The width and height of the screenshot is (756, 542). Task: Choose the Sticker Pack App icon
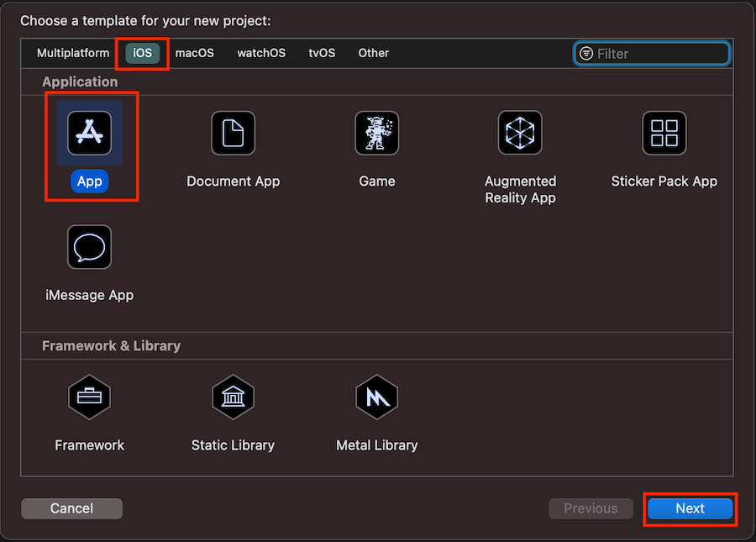point(664,133)
